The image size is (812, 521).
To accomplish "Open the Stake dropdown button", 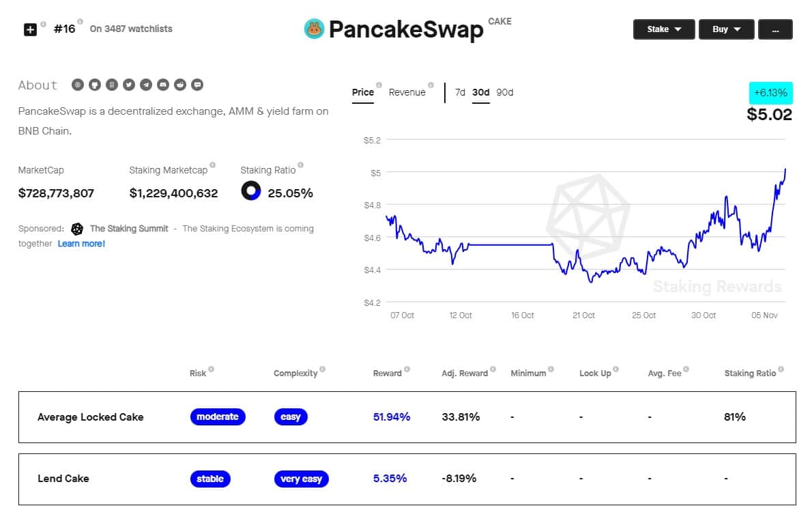I will [x=664, y=29].
